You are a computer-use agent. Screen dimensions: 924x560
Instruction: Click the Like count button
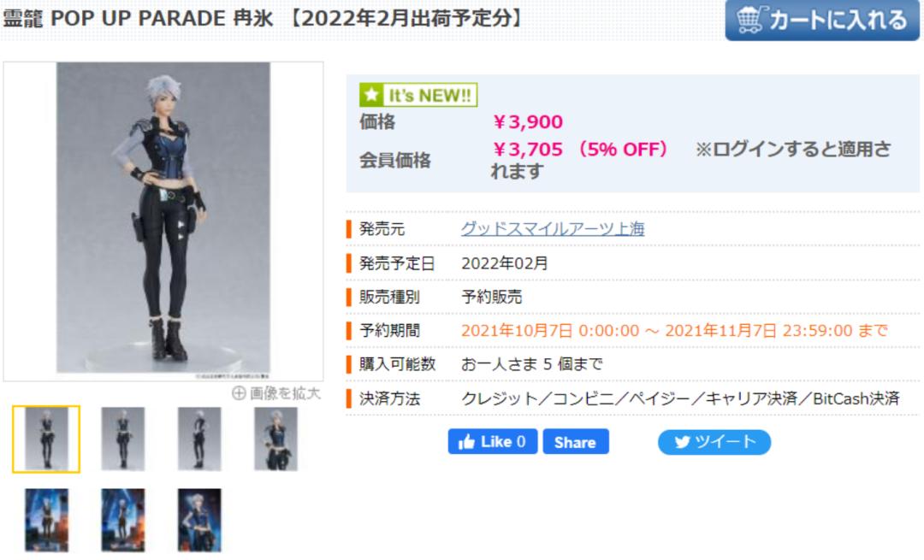493,442
